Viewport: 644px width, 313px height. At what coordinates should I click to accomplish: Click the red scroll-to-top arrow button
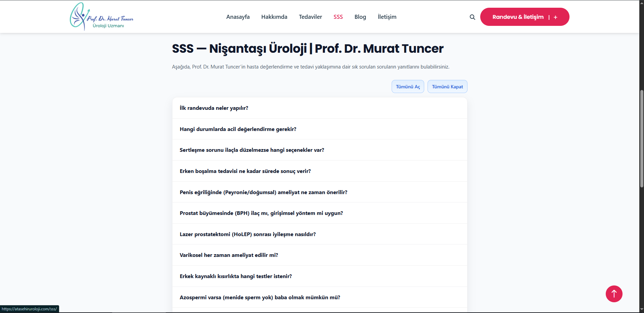(614, 294)
